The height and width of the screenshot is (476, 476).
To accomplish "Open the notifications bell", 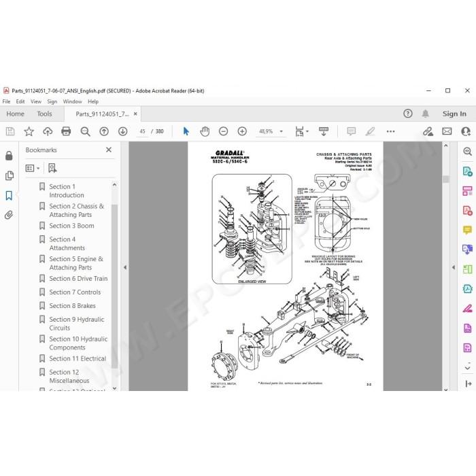I will [425, 114].
